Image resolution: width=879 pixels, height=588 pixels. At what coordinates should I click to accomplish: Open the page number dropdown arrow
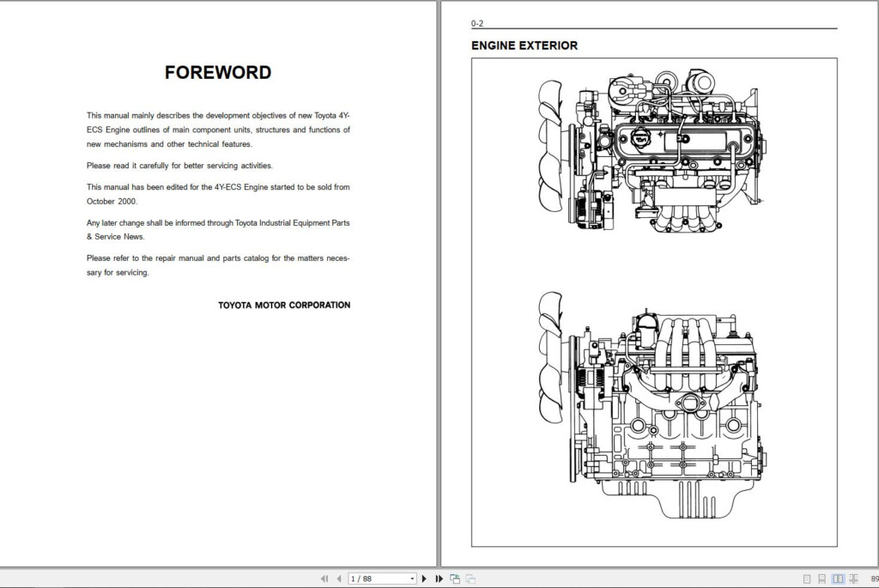412,579
